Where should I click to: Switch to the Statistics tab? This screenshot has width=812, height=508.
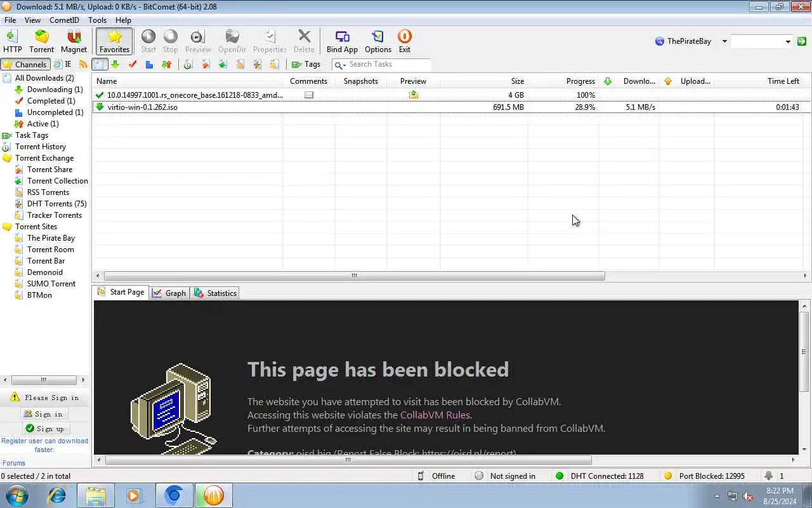pyautogui.click(x=216, y=293)
